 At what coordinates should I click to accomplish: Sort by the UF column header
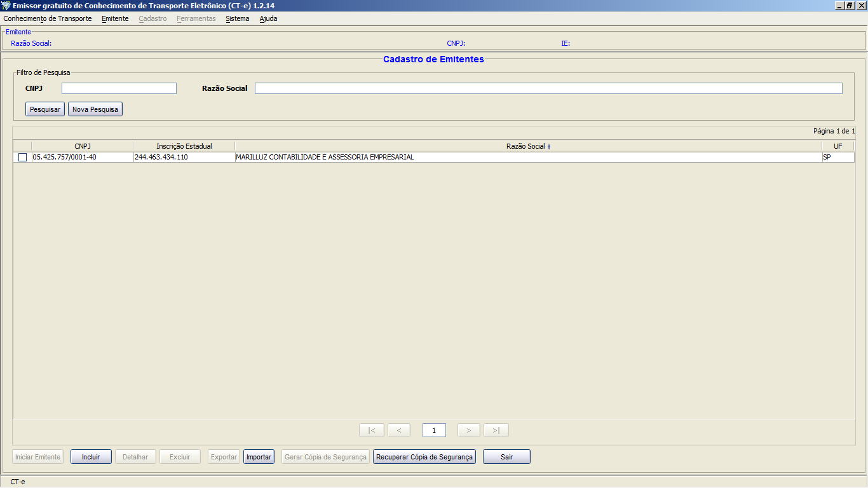837,146
